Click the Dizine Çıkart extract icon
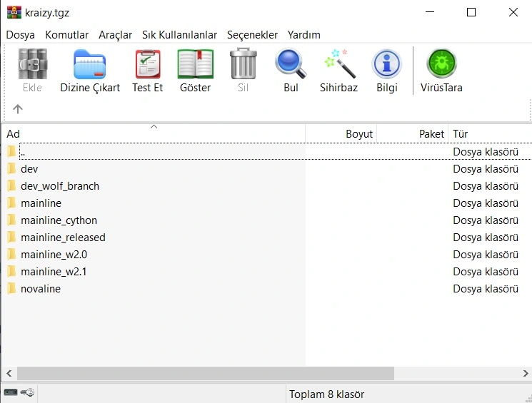 click(90, 65)
